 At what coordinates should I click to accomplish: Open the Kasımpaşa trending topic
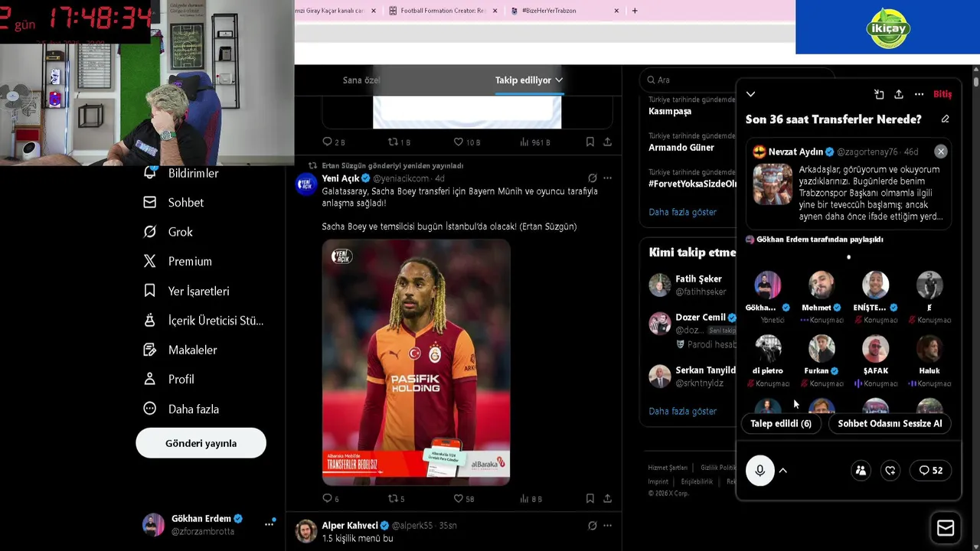[x=670, y=111]
